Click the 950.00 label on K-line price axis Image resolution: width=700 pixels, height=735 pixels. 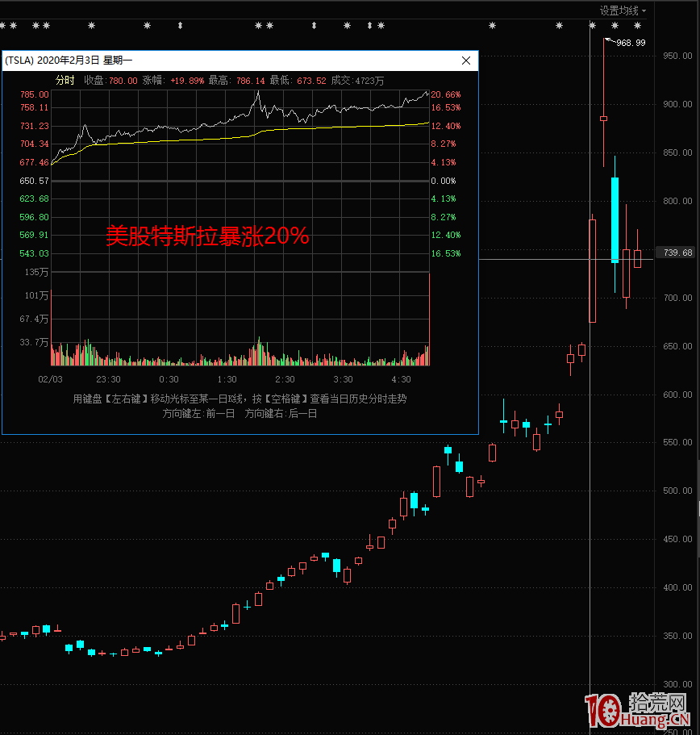(x=677, y=56)
